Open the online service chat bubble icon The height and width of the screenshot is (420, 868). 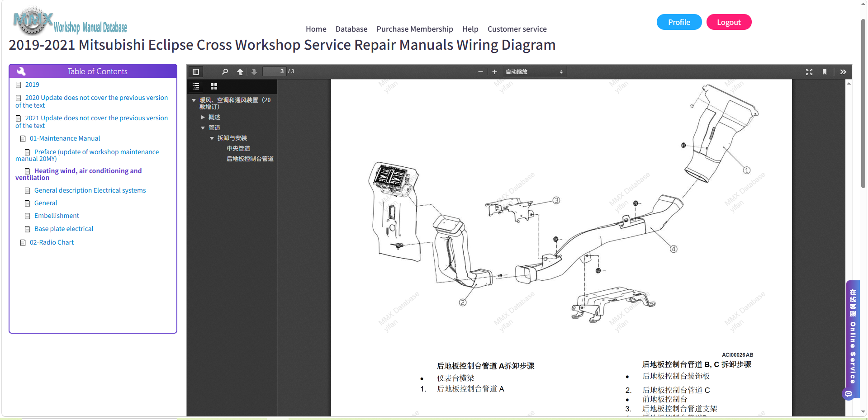849,394
